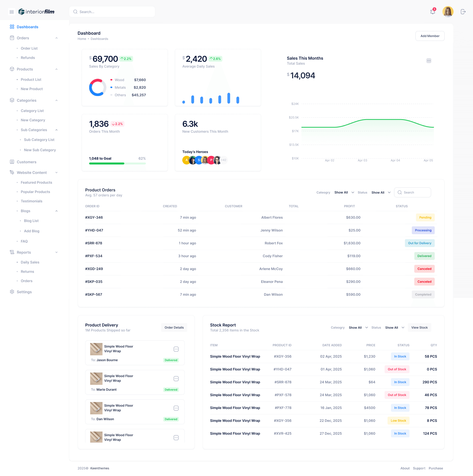Image resolution: width=473 pixels, height=476 pixels.
Task: Open the Featured Products menu item
Action: pos(36,182)
